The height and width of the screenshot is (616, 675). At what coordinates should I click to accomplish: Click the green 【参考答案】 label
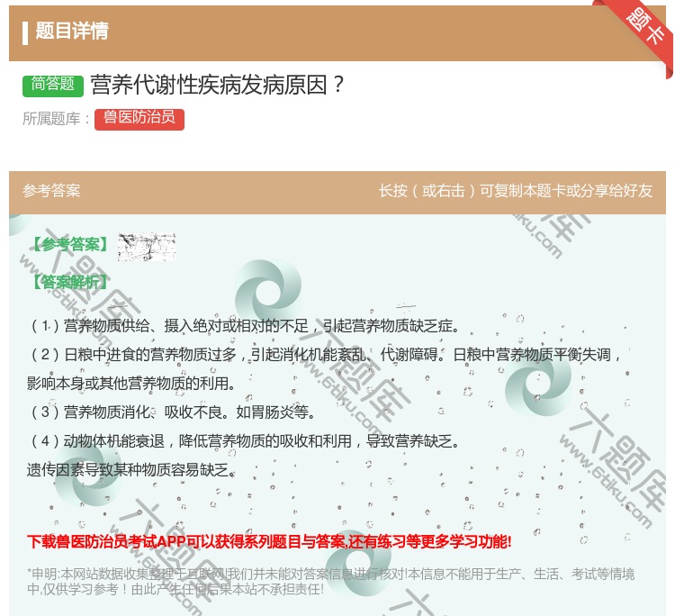tap(68, 244)
